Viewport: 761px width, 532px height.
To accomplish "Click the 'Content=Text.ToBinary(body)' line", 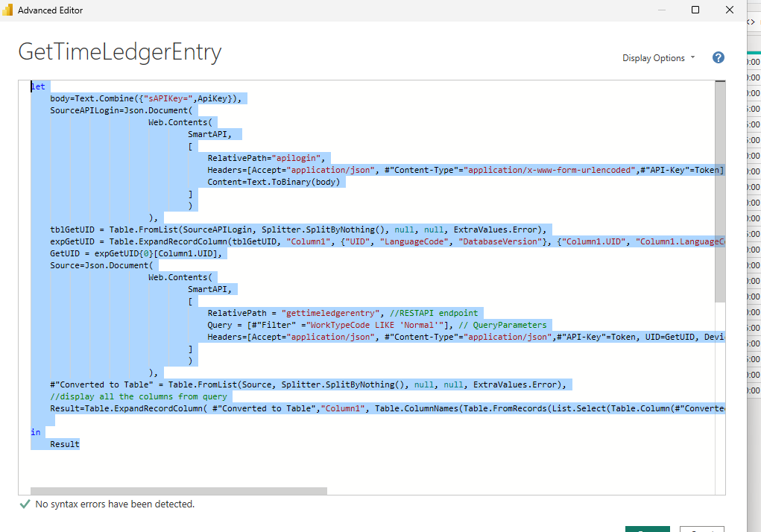I will click(x=274, y=182).
